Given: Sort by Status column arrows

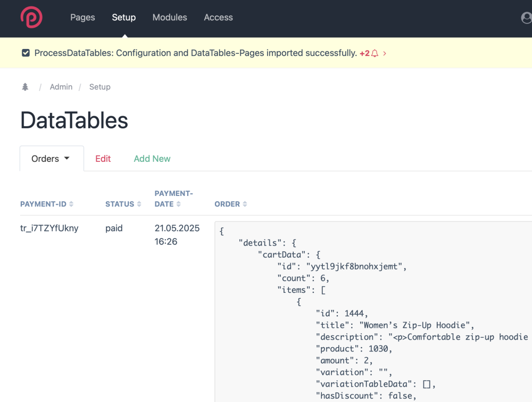Looking at the screenshot, I should [x=139, y=204].
